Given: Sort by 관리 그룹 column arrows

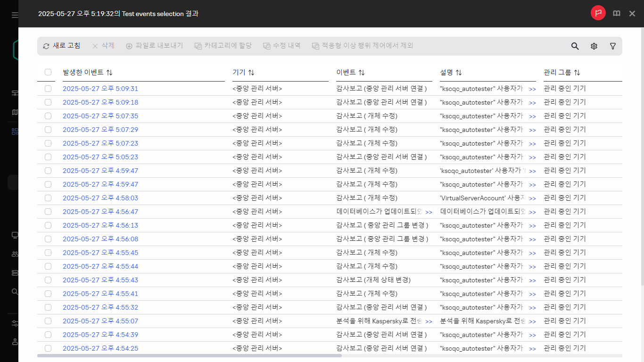Looking at the screenshot, I should tap(577, 73).
